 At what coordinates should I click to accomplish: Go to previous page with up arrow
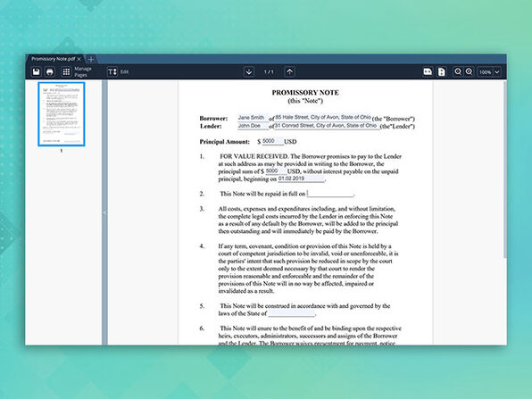coord(289,72)
